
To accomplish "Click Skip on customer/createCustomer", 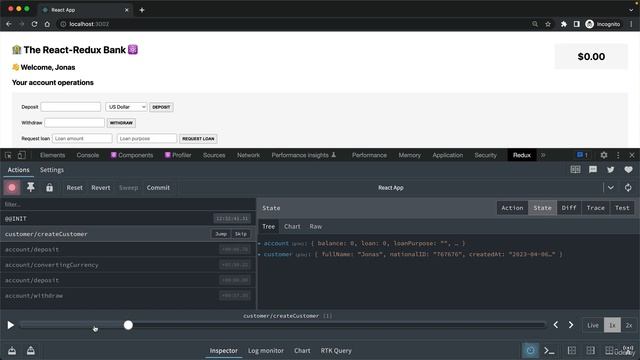I will [241, 234].
